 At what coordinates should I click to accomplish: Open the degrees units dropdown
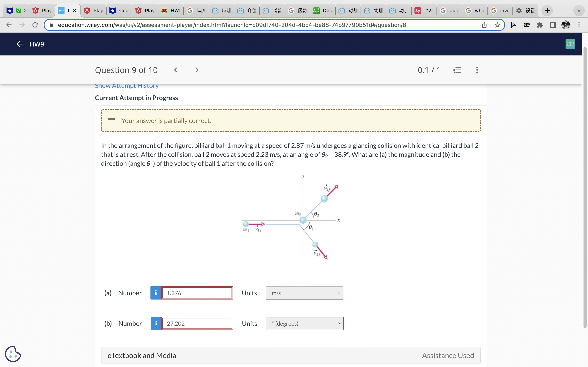click(x=304, y=323)
